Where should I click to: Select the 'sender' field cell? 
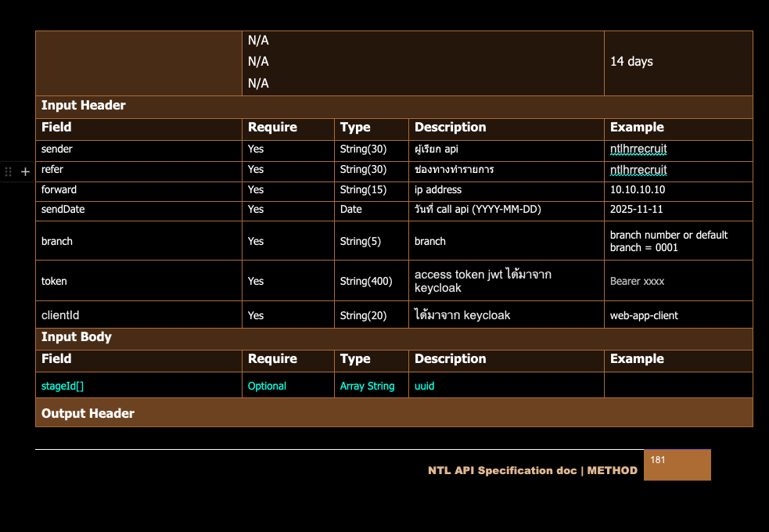point(57,149)
